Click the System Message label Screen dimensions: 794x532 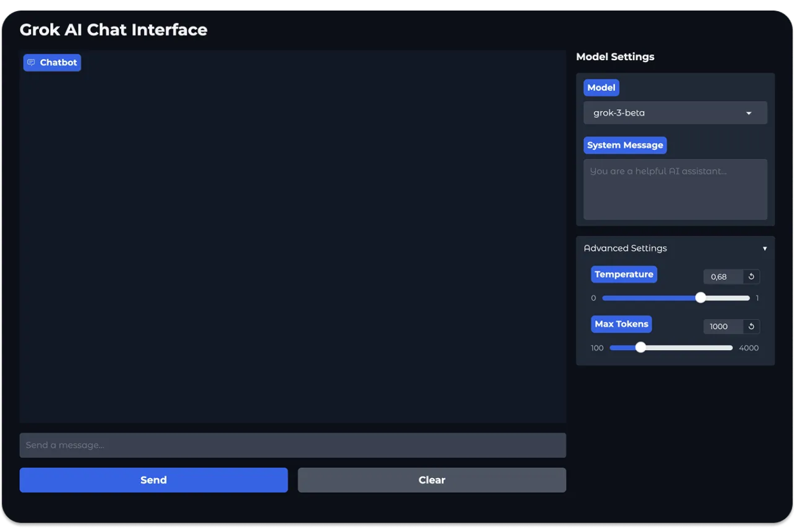pos(625,145)
